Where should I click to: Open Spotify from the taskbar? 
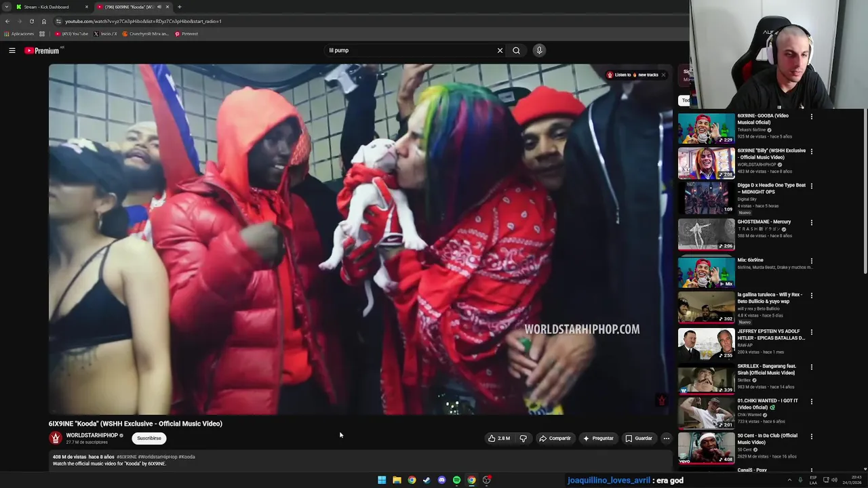pyautogui.click(x=456, y=480)
